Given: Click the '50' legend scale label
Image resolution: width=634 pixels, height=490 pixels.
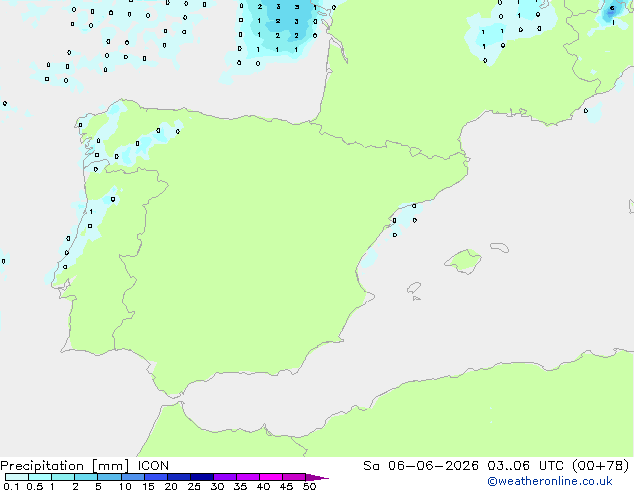Looking at the screenshot, I should click(x=309, y=486).
